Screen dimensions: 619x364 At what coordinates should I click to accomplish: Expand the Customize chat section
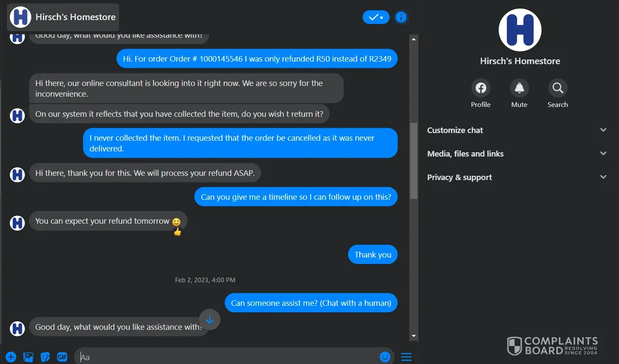pos(518,130)
